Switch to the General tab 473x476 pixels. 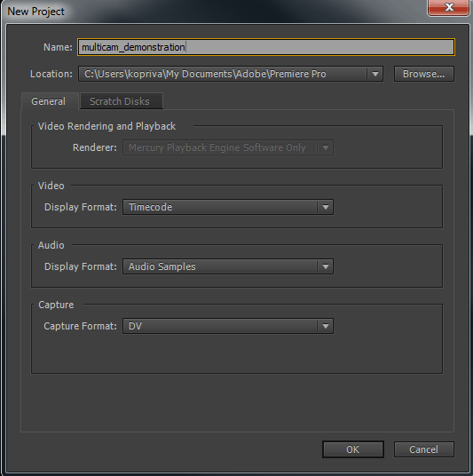pyautogui.click(x=49, y=101)
